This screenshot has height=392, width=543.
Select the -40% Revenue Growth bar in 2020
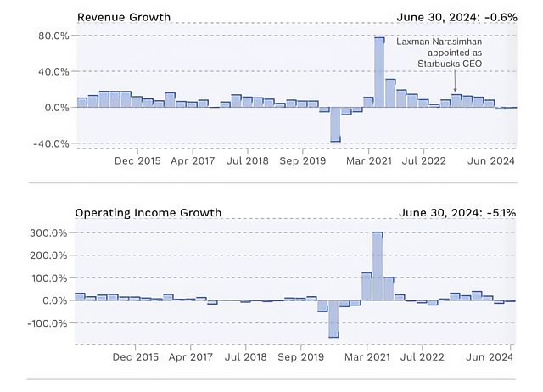(335, 125)
